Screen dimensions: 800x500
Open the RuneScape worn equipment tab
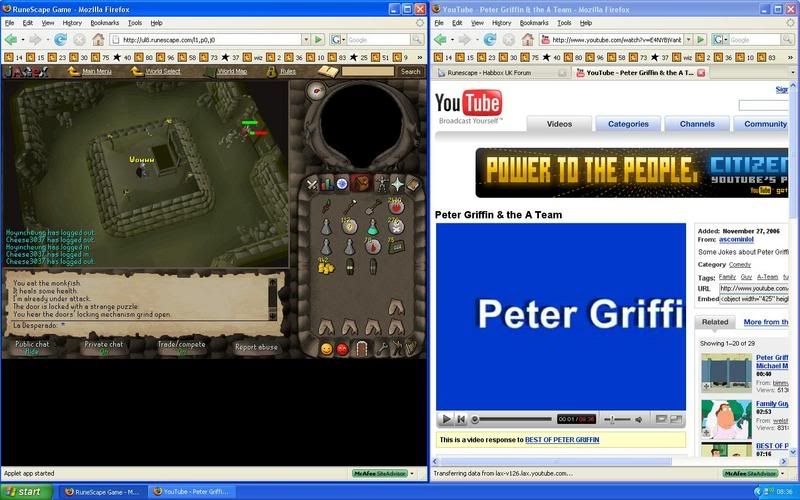(x=381, y=184)
